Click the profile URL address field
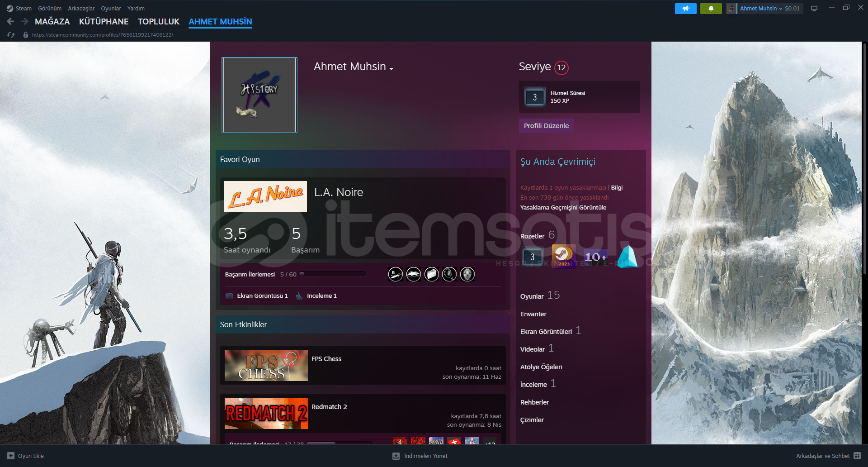Image resolution: width=868 pixels, height=467 pixels. coord(103,35)
